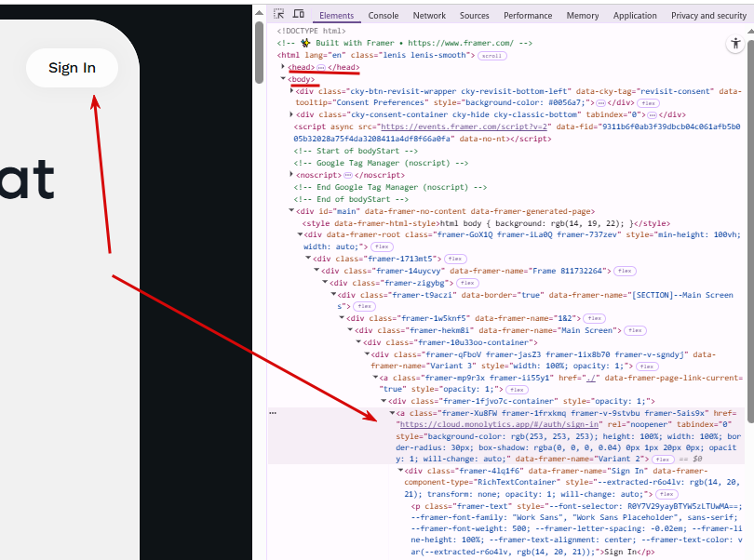Viewport: 754px width, 560px height.
Task: Open the Performance tab
Action: (528, 16)
